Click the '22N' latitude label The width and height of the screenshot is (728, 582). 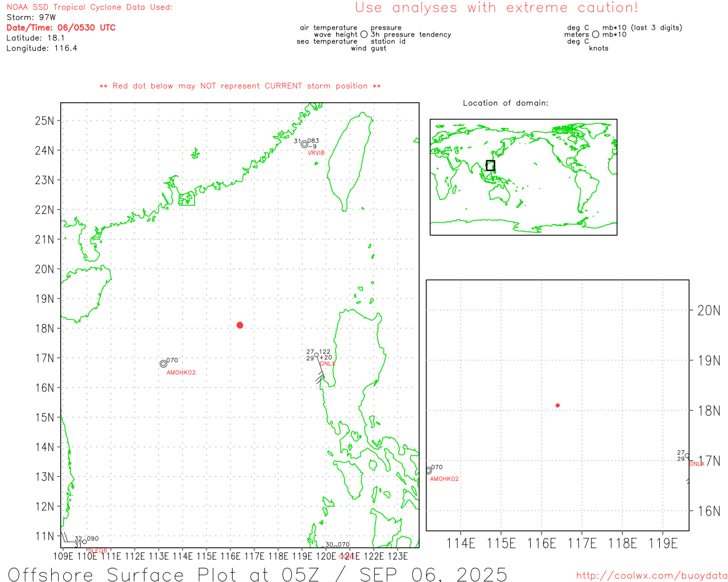click(44, 210)
